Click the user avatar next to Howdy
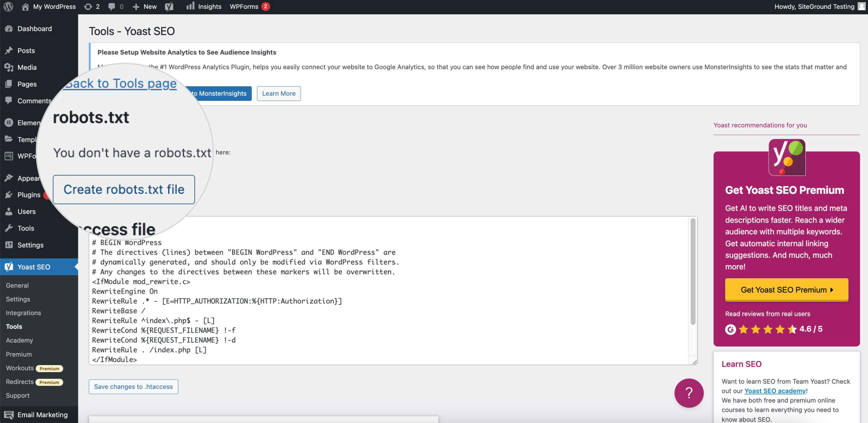Viewport: 868px width, 423px height. (862, 6)
